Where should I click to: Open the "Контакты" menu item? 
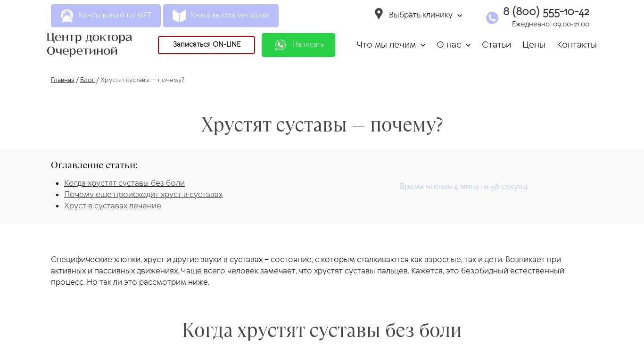point(576,45)
